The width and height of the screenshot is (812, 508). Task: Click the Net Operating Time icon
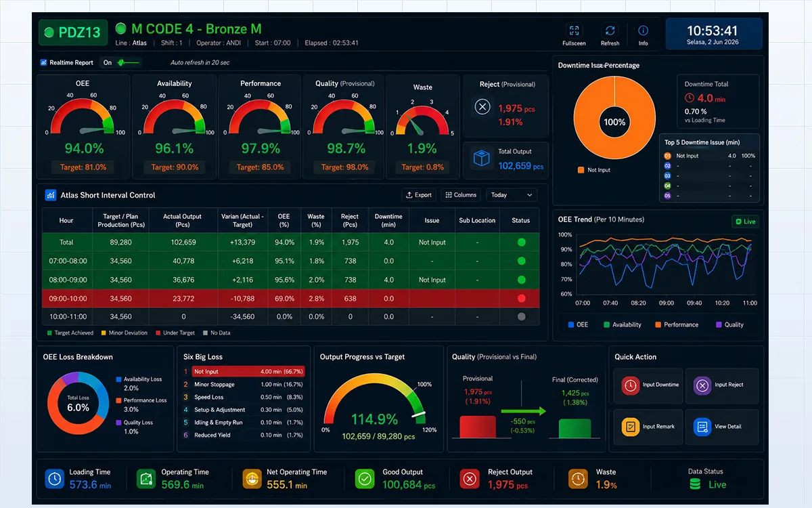[x=252, y=479]
